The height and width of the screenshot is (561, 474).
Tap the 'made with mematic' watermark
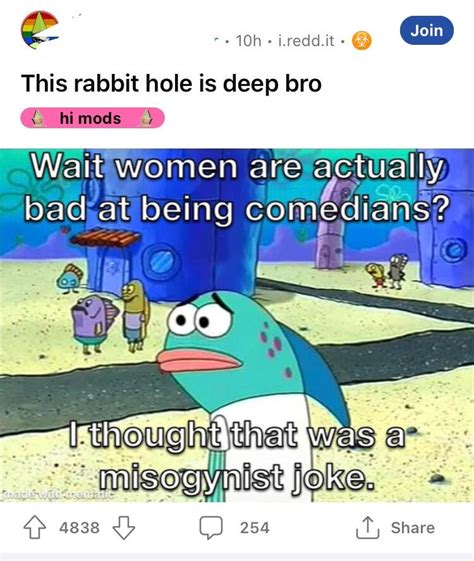tap(57, 495)
